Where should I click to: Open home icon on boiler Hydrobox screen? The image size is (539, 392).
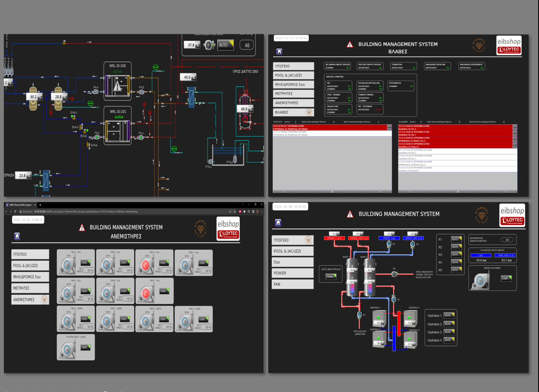tap(278, 222)
